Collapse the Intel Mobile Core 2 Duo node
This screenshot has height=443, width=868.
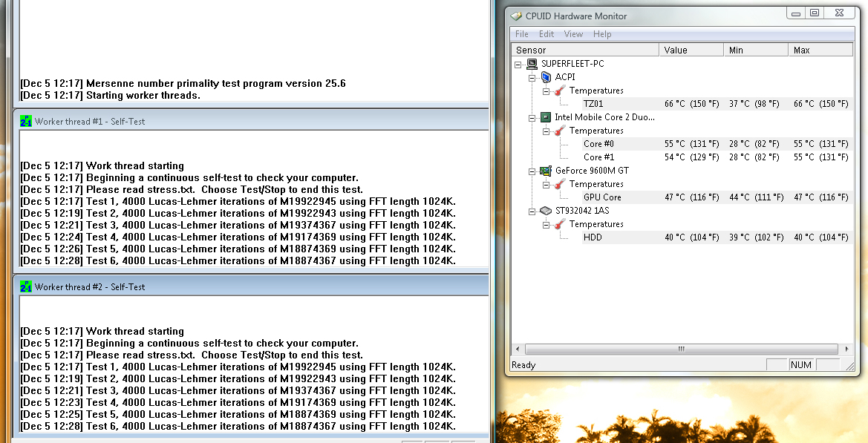532,117
